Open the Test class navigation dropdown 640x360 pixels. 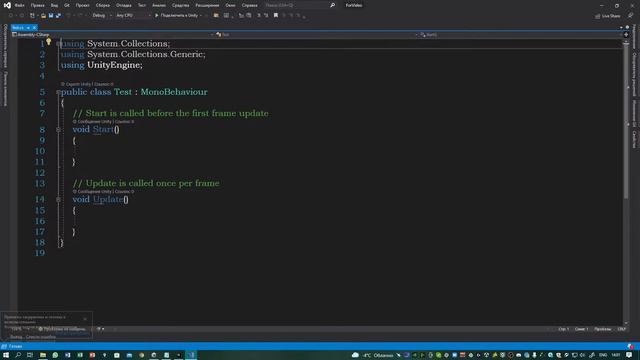pos(317,35)
